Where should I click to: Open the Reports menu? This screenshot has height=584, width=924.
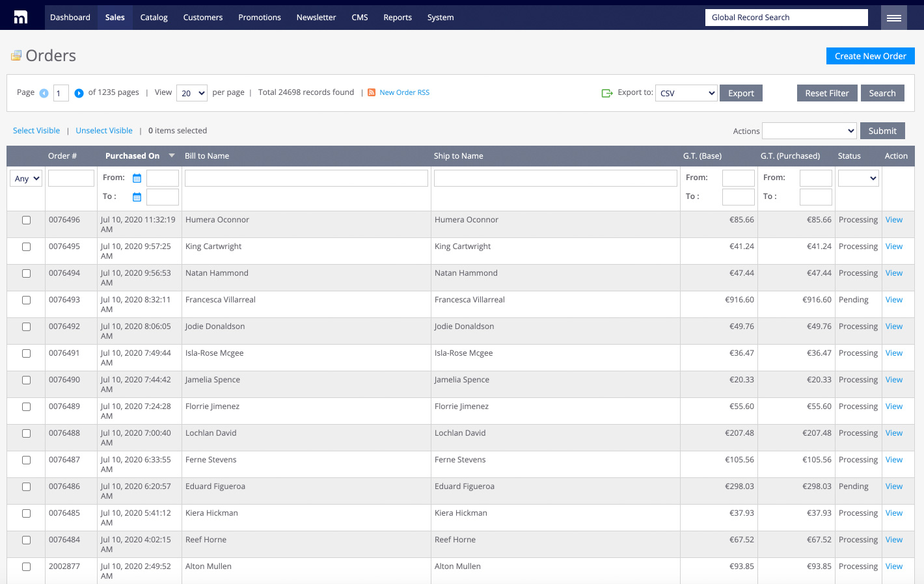point(398,18)
